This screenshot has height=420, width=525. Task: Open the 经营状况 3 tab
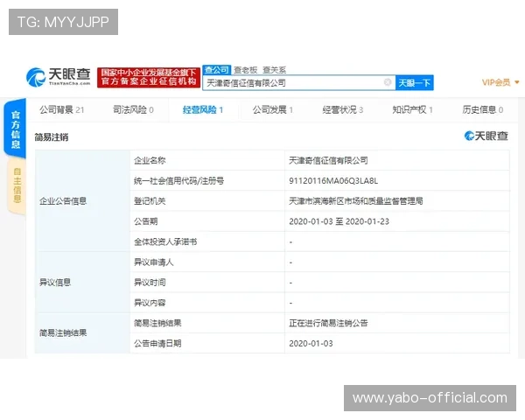[342, 109]
